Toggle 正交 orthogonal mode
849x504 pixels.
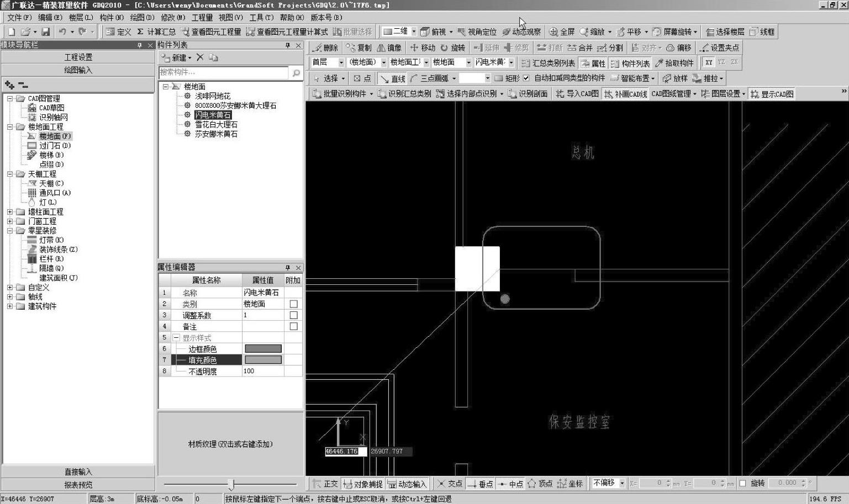(x=325, y=484)
